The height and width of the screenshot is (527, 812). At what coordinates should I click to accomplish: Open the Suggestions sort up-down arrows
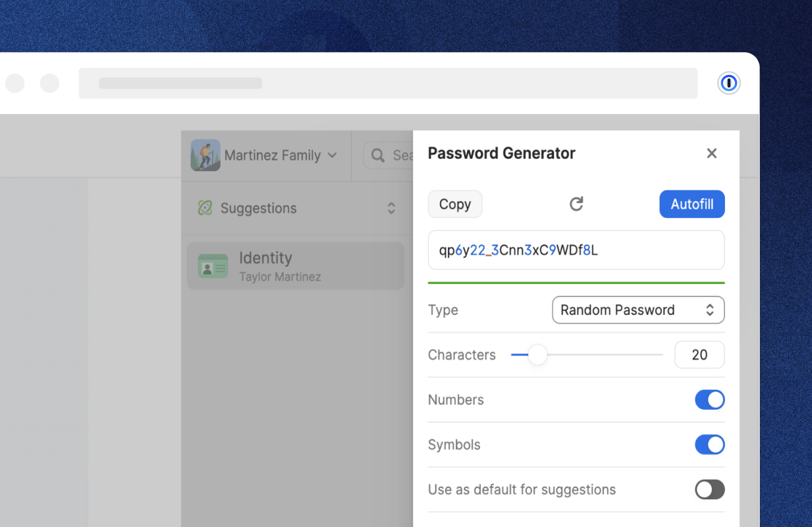coord(391,208)
